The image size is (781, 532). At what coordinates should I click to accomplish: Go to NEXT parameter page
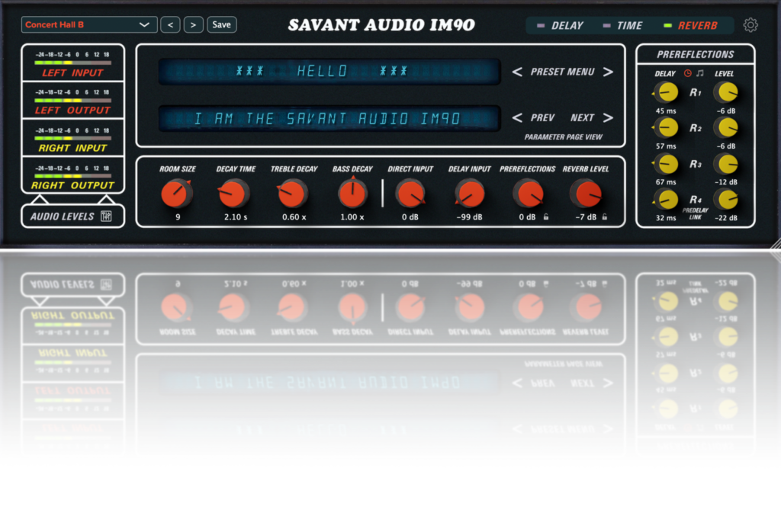tap(583, 118)
